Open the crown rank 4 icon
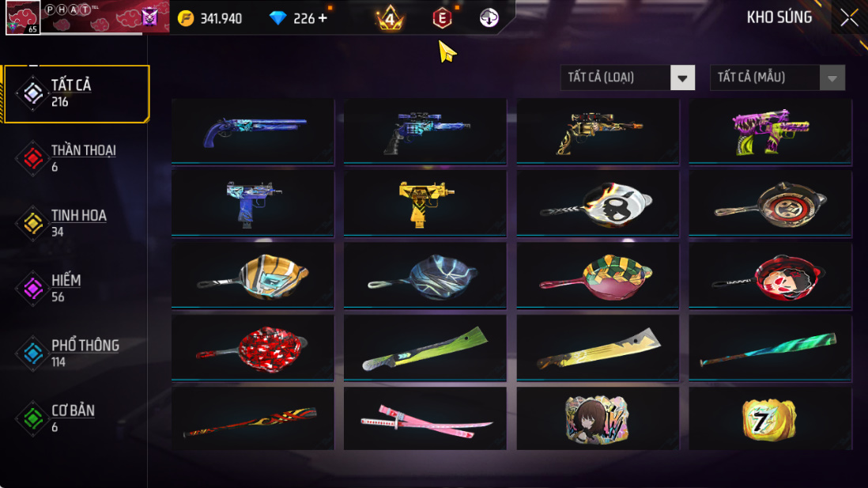This screenshot has height=488, width=868. (390, 18)
